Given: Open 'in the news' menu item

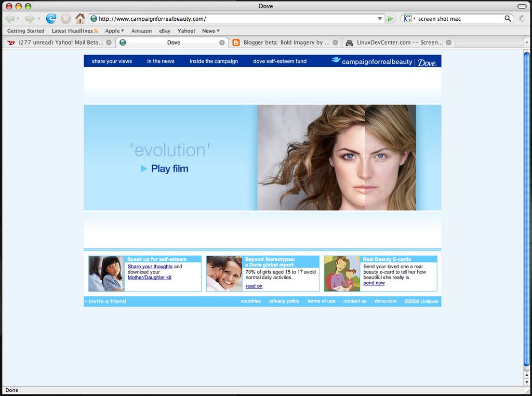Looking at the screenshot, I should 161,61.
